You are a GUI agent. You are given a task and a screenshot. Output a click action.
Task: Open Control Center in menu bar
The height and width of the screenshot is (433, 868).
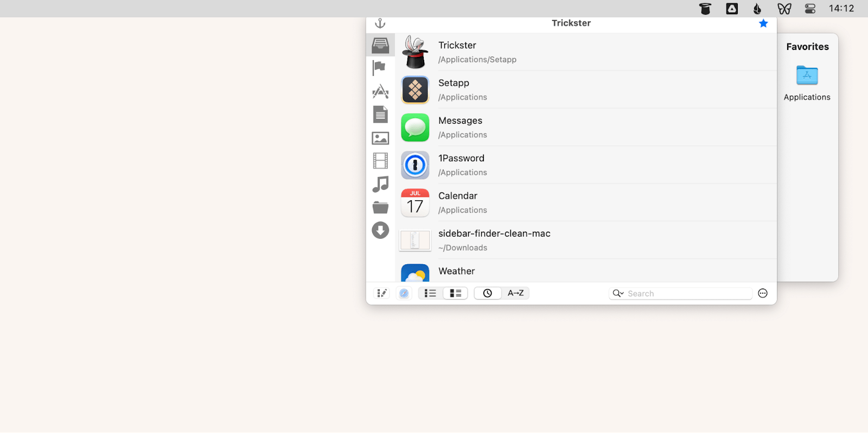pos(810,9)
